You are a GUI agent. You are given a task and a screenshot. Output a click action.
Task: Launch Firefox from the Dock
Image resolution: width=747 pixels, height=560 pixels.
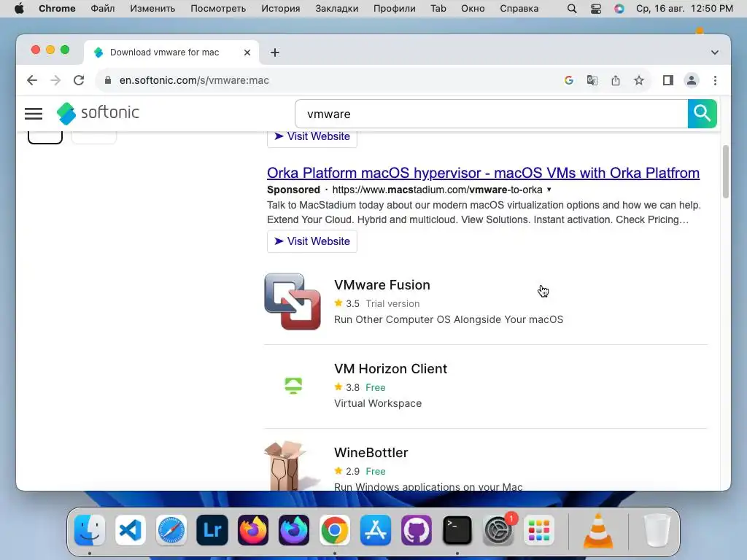tap(253, 530)
